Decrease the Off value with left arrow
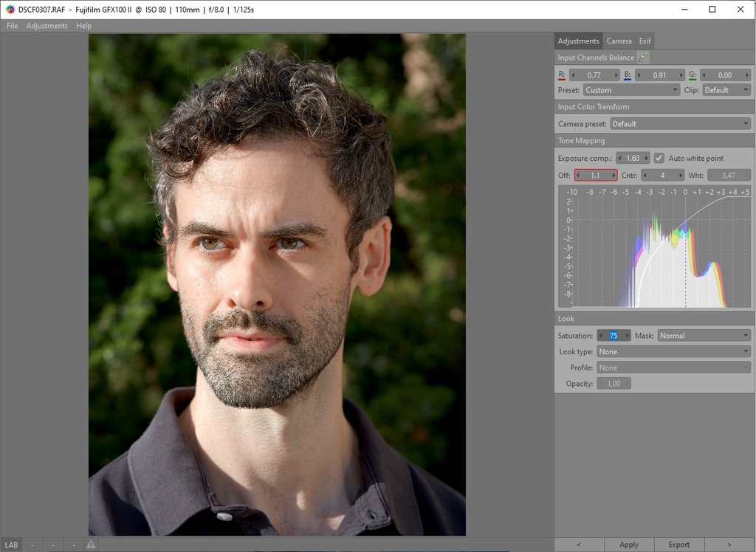The height and width of the screenshot is (552, 756). pyautogui.click(x=578, y=176)
